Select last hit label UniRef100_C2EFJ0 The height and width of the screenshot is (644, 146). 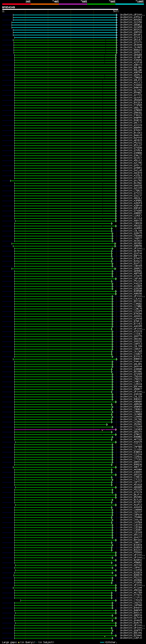[x=131, y=638]
